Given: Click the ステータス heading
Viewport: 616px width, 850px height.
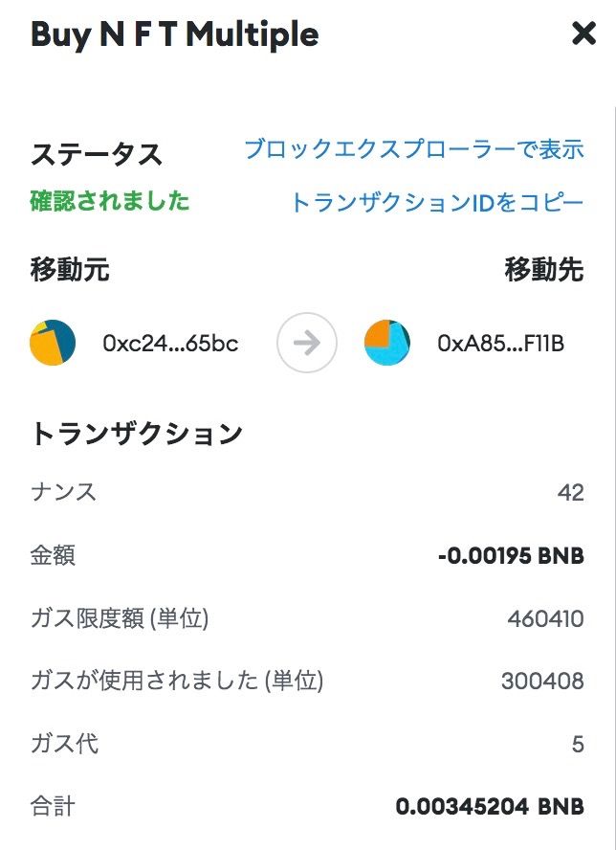Looking at the screenshot, I should [x=97, y=154].
